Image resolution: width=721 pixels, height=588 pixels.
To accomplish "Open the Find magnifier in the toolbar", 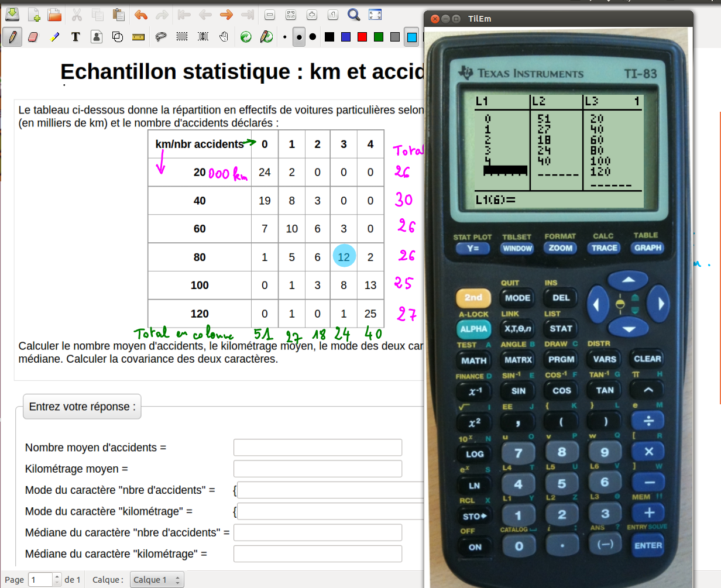I will [x=353, y=15].
